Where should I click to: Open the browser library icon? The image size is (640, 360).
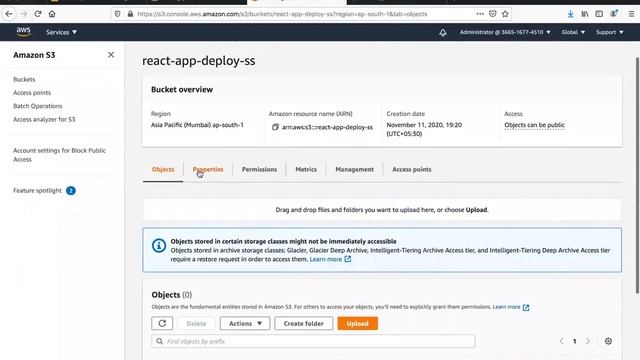[x=585, y=14]
